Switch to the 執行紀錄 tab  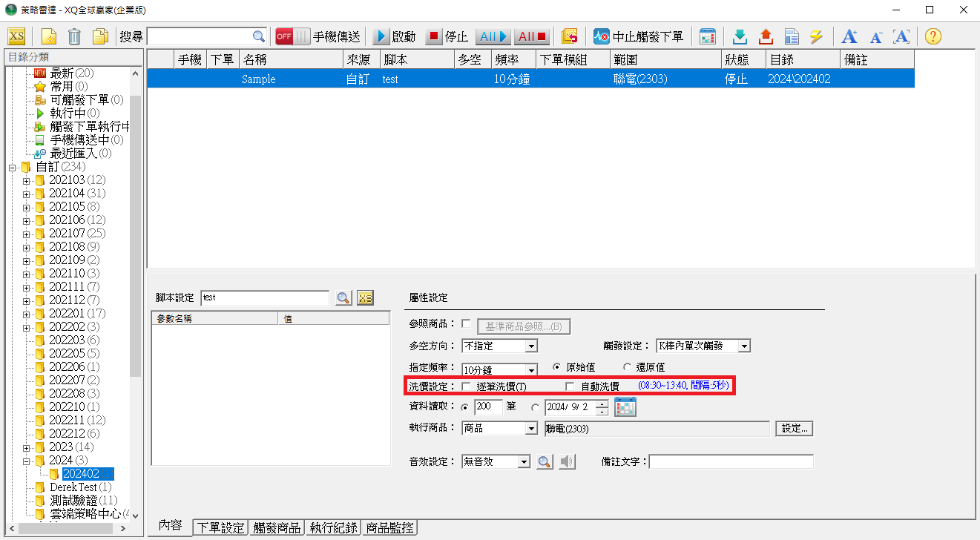pyautogui.click(x=334, y=527)
